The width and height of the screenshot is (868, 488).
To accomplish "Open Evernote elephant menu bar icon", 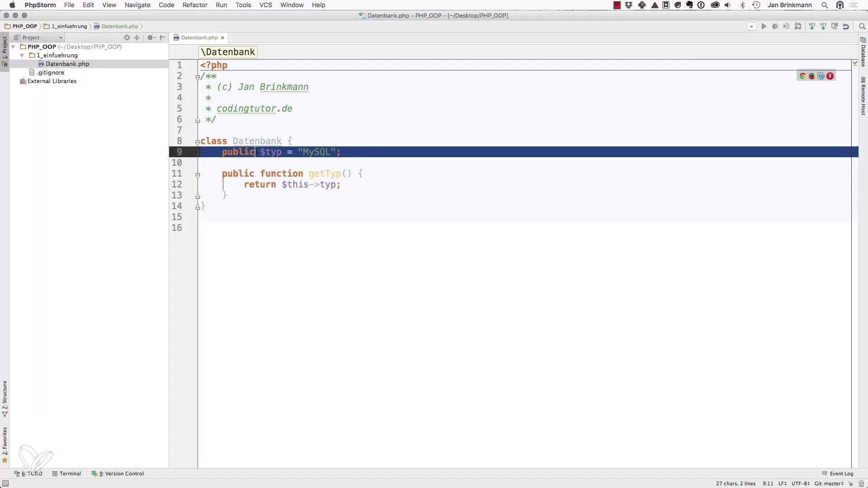I will point(689,5).
